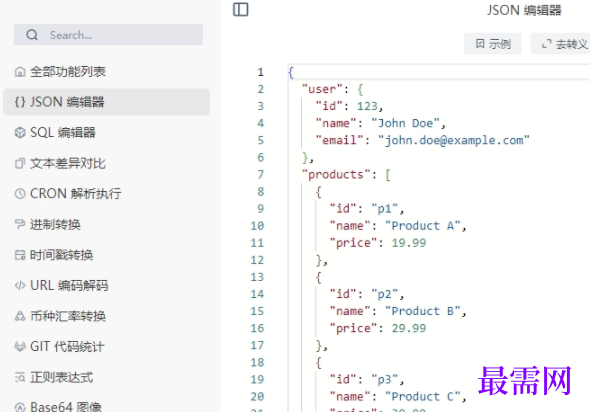590x412 pixels.
Task: Click the braces icon of JSON 编辑器
Action: [x=20, y=102]
